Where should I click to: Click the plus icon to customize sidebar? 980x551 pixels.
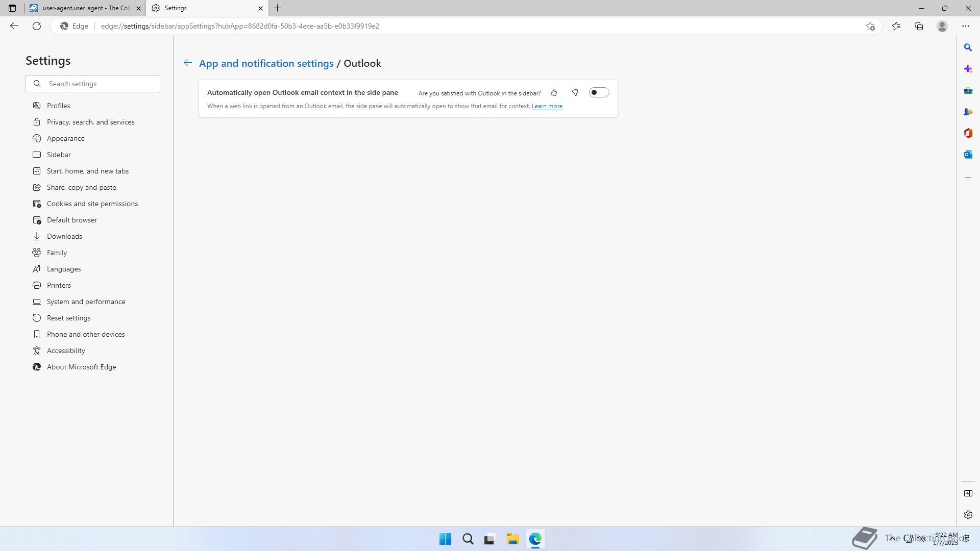click(968, 178)
